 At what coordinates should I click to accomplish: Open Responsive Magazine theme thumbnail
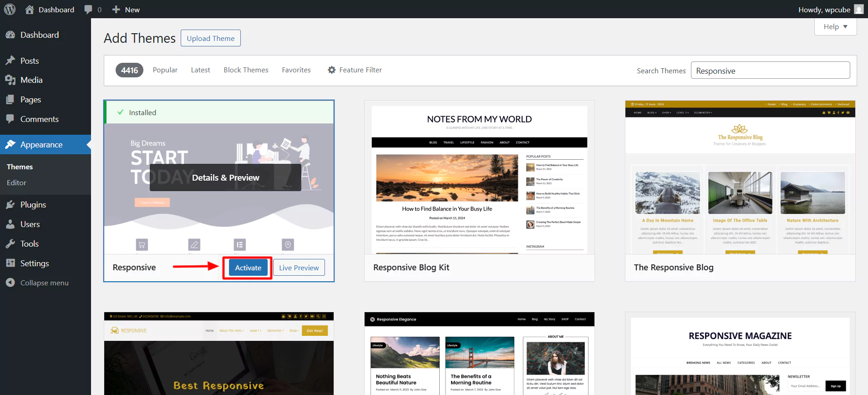point(740,353)
